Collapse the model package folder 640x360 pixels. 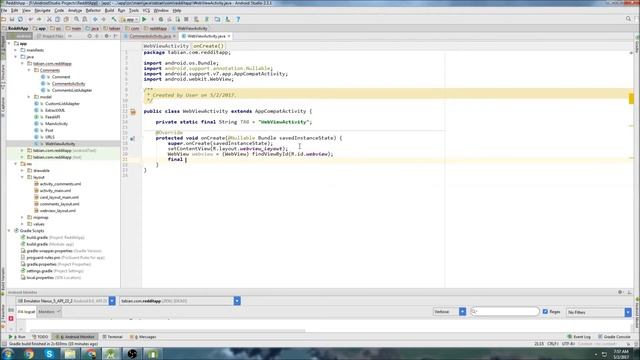29,97
